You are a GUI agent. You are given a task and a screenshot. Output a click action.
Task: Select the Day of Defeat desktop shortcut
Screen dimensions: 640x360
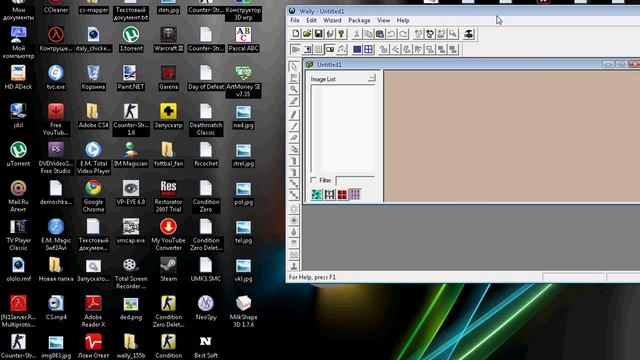click(206, 78)
